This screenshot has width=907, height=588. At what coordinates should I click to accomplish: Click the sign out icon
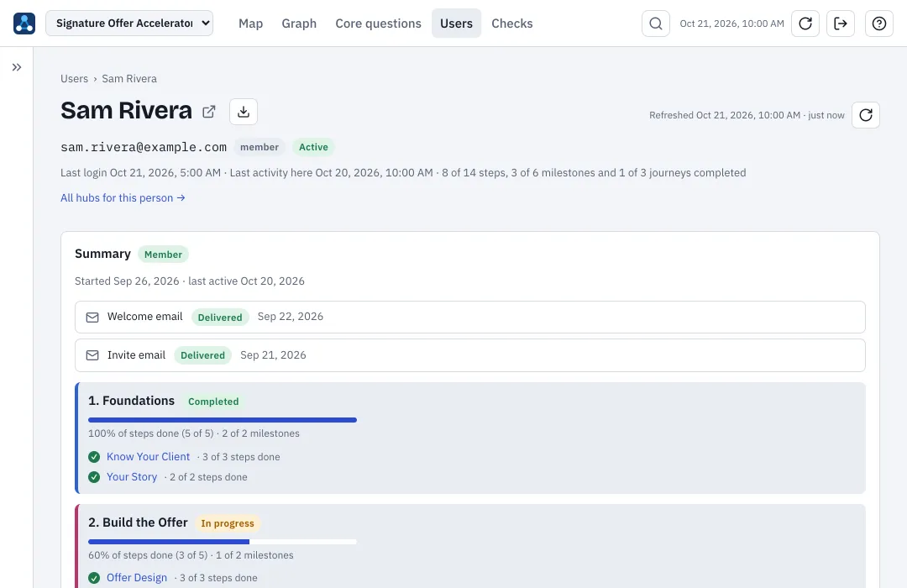pos(841,24)
